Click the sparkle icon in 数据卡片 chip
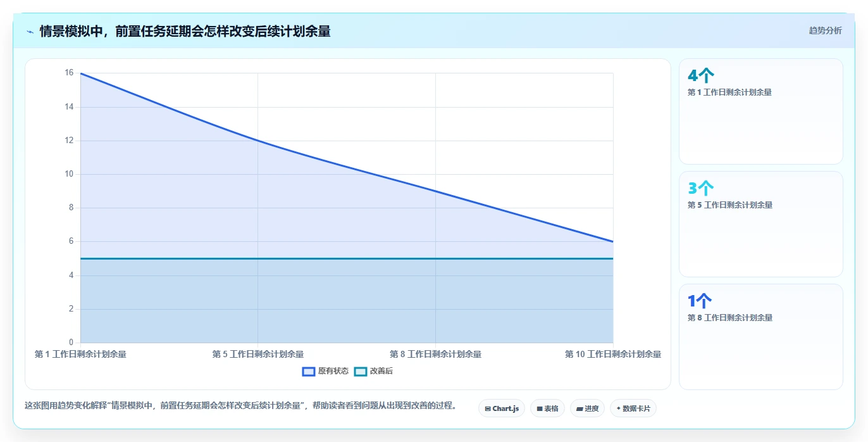 pyautogui.click(x=619, y=408)
